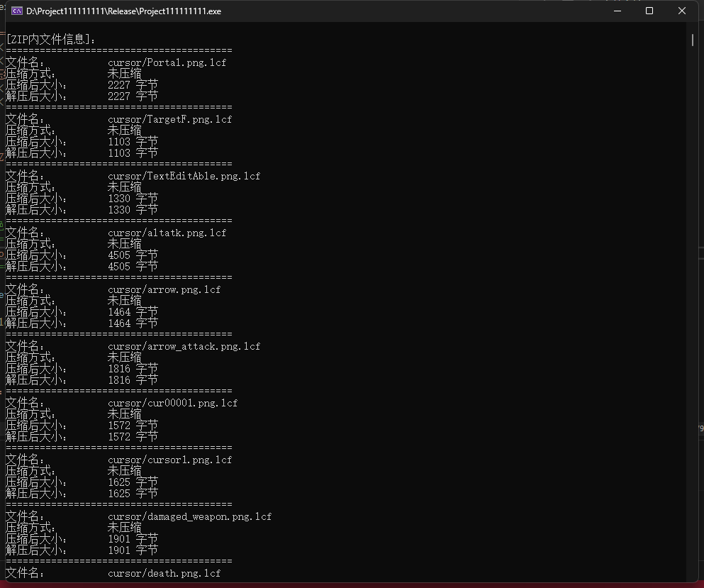Click file name cursor/Portal.png.lcf
Image resolution: width=704 pixels, height=588 pixels.
167,63
